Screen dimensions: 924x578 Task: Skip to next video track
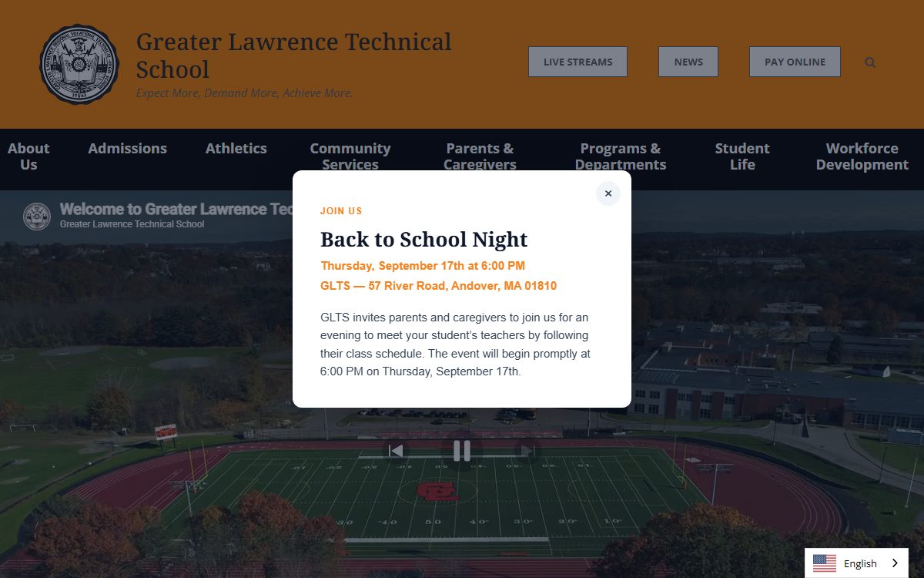click(528, 451)
